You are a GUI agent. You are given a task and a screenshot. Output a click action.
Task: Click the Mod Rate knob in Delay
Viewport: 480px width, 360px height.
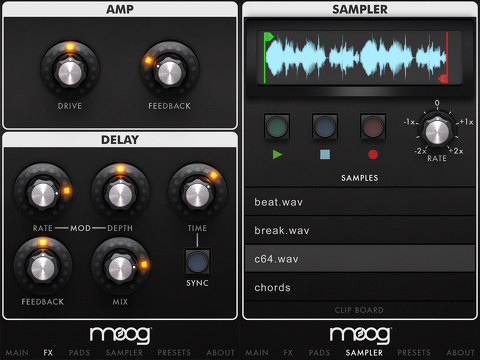43,194
